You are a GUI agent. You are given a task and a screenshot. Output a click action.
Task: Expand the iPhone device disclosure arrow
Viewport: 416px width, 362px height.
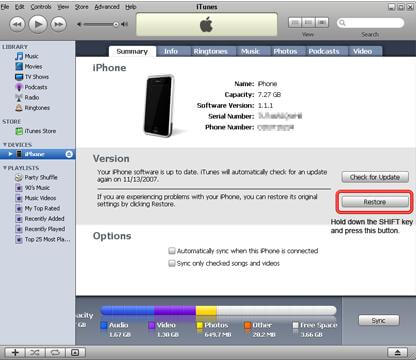click(10, 154)
